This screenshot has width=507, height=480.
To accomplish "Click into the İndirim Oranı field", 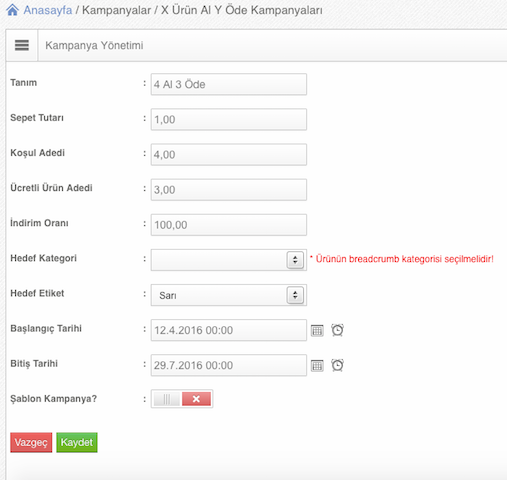I will pyautogui.click(x=229, y=225).
